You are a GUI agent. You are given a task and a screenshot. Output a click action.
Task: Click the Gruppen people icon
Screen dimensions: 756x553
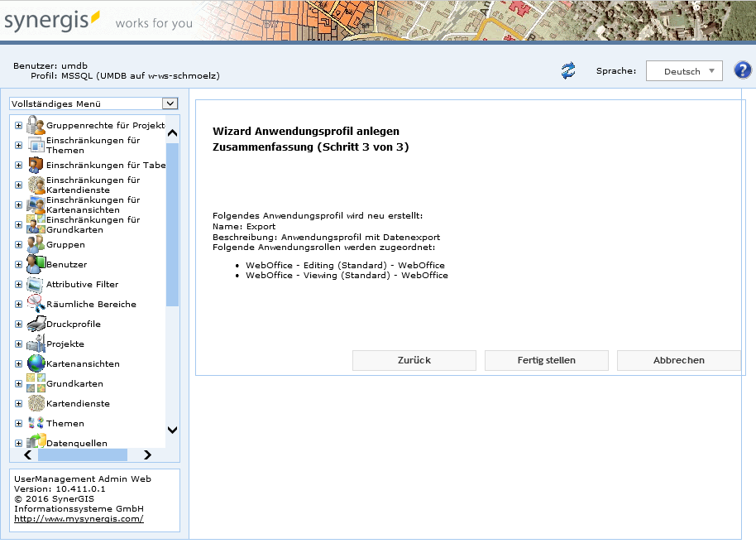click(36, 245)
